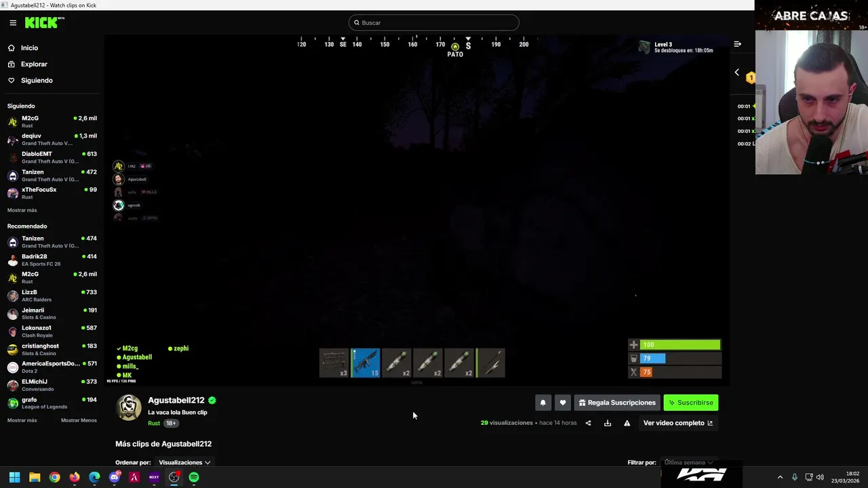Click Mostrar más under Recomendado
The height and width of the screenshot is (488, 868).
[22, 420]
